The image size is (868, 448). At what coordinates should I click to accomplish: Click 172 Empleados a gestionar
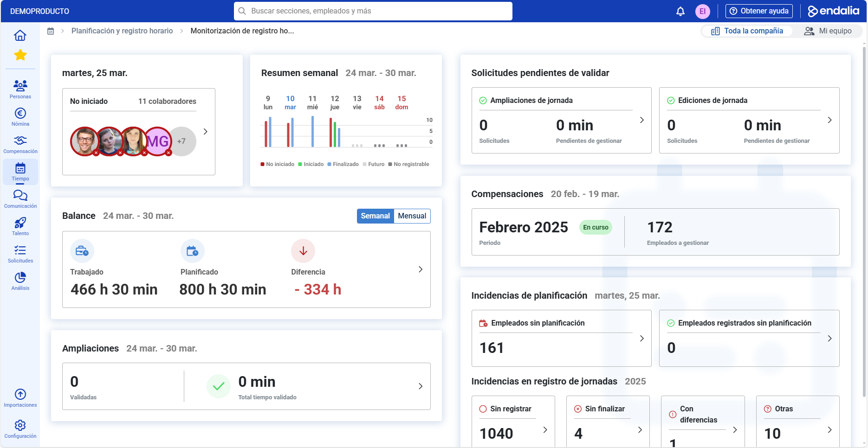pos(678,233)
